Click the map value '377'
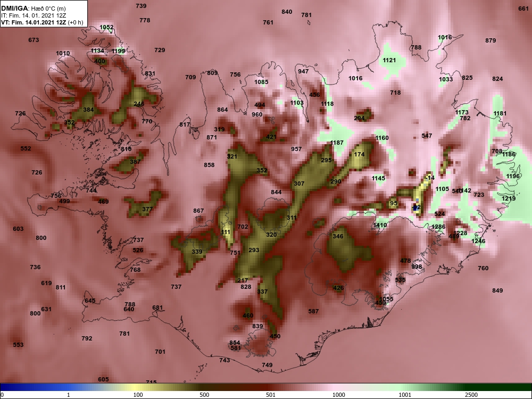This screenshot has width=532, height=399. 147,209
